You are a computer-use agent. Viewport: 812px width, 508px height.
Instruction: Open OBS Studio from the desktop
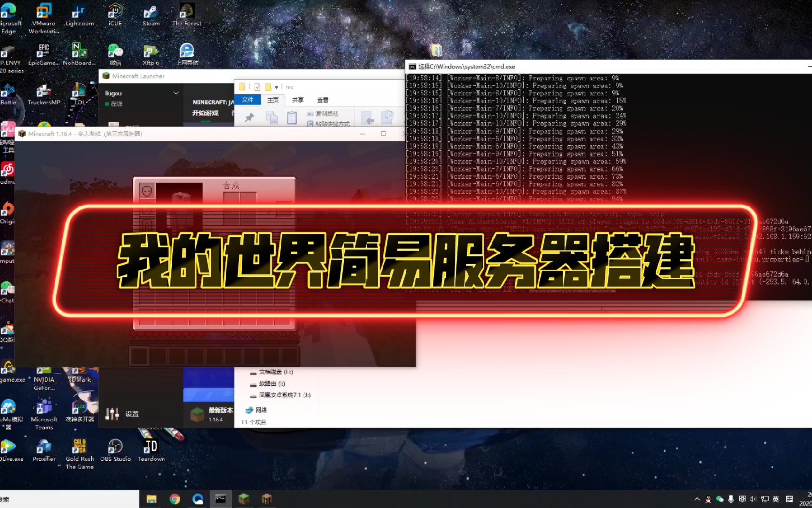point(115,451)
